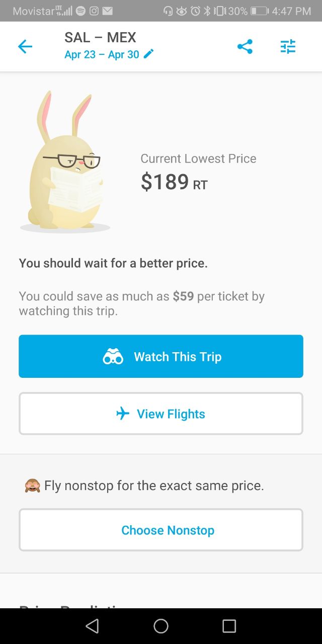Open Android recent apps square
This screenshot has height=644, width=322.
pos(229,626)
